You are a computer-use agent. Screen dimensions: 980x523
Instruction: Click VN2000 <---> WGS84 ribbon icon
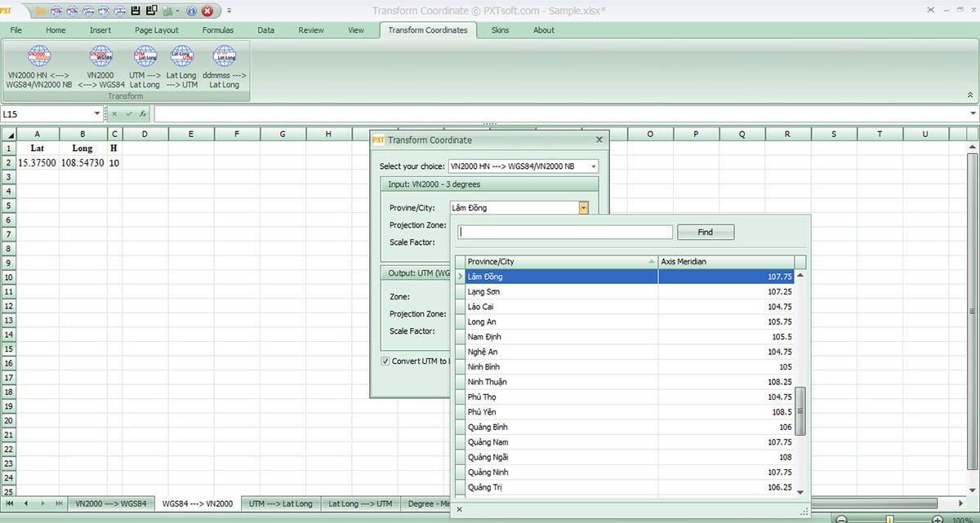[x=102, y=67]
